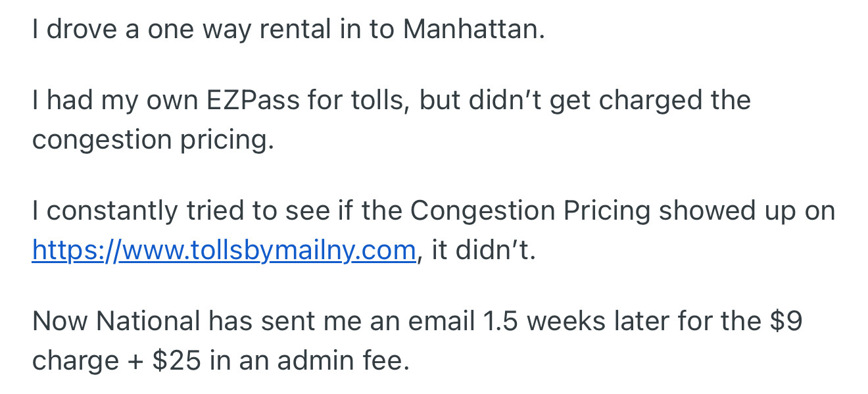
Task: Open the tollsbymailny.com link
Action: pyautogui.click(x=224, y=251)
